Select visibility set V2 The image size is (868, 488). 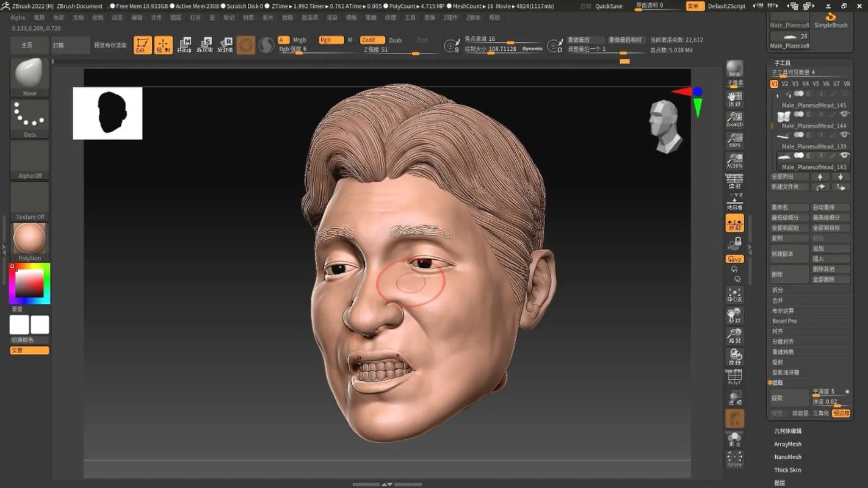tap(785, 84)
